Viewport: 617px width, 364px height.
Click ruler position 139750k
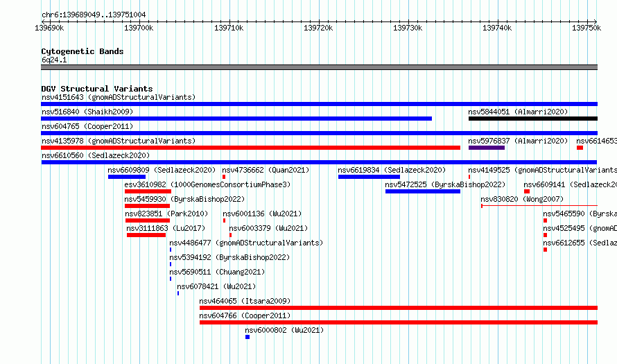pos(586,28)
